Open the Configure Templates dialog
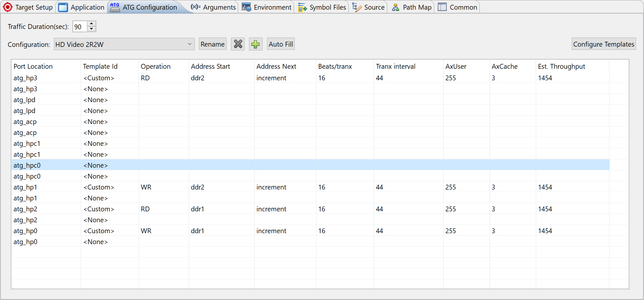This screenshot has height=300, width=644. point(604,44)
